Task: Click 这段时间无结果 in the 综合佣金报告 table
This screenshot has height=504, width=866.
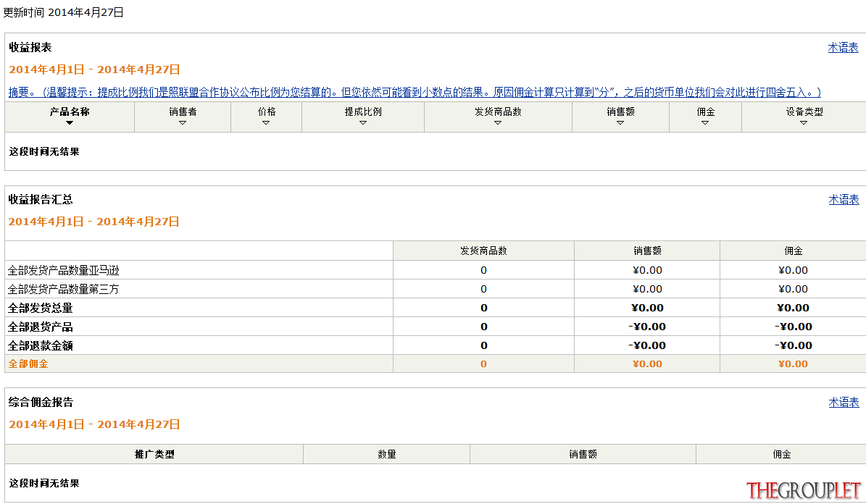Action: click(44, 484)
